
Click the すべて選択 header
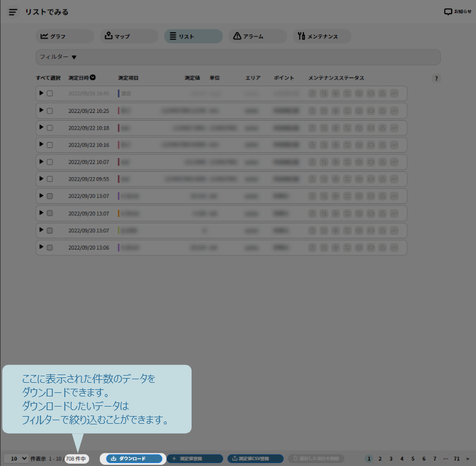(x=48, y=78)
